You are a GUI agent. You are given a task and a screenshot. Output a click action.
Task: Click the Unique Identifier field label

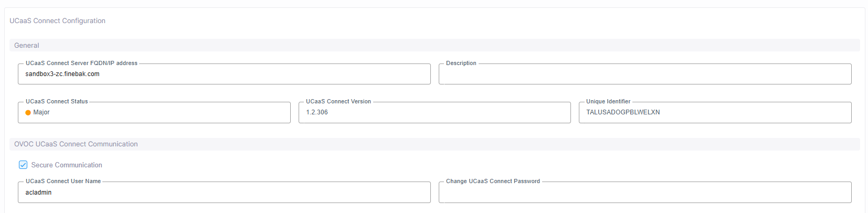608,101
